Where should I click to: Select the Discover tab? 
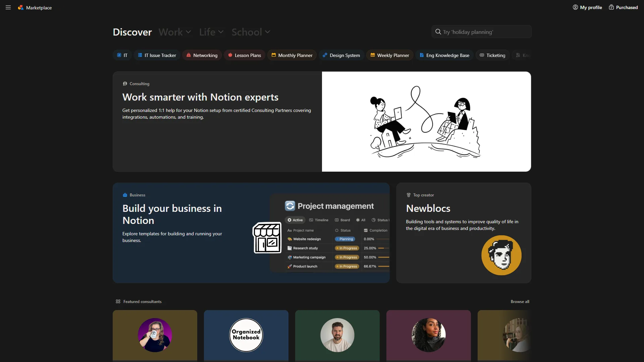pyautogui.click(x=132, y=32)
